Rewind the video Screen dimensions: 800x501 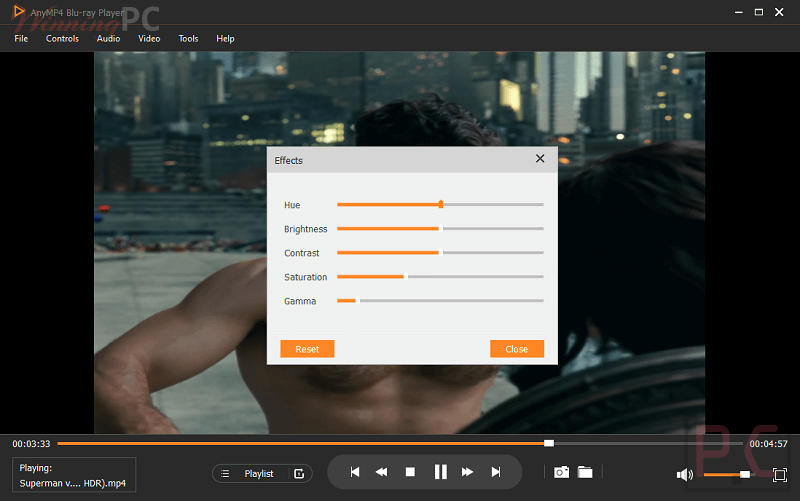point(381,472)
